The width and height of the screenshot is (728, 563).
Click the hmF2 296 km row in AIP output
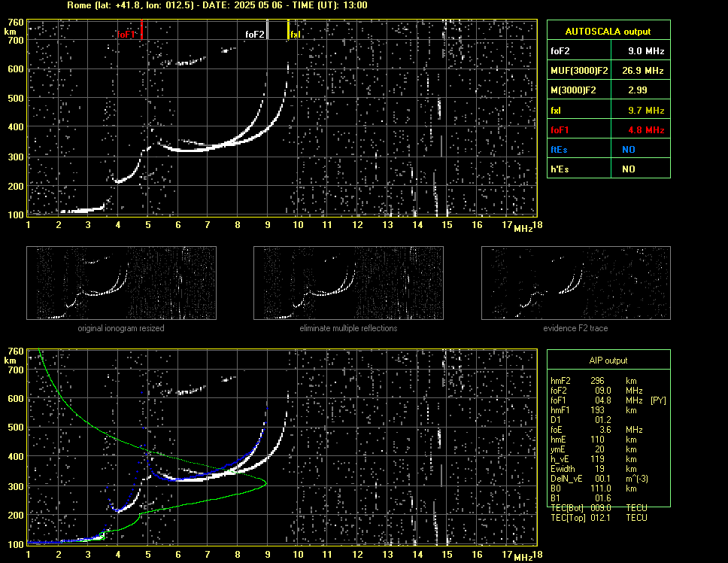tap(593, 381)
